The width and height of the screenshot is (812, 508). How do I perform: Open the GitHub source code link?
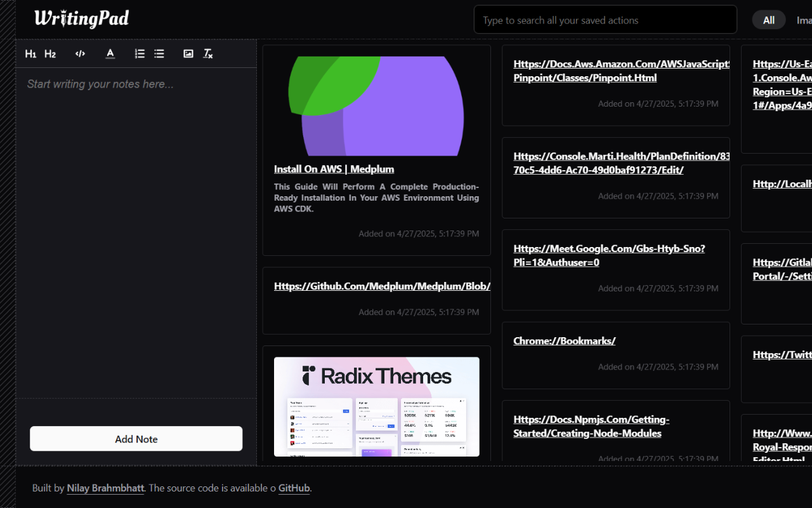point(294,488)
